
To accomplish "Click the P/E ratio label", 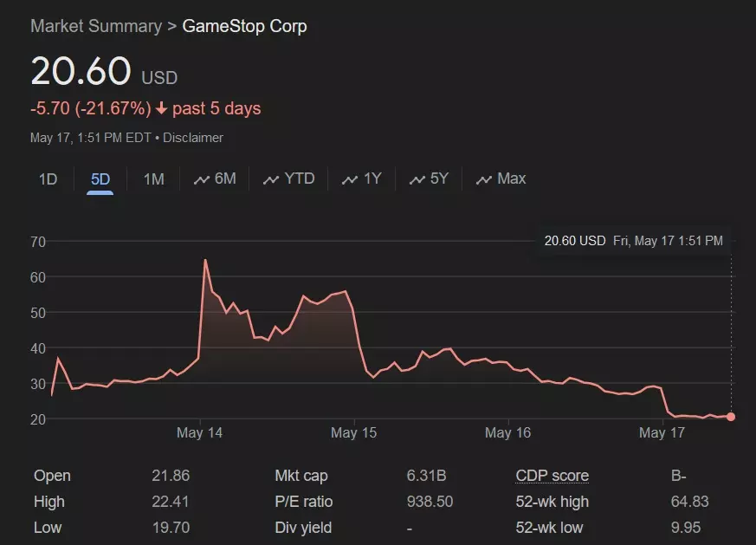I will (304, 502).
